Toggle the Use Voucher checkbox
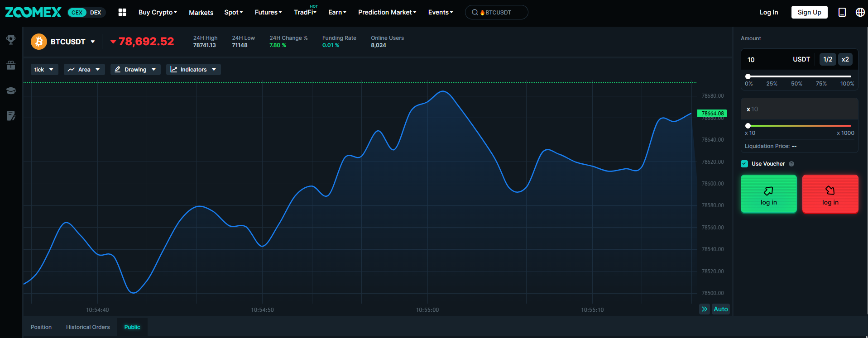The image size is (868, 338). coord(744,164)
